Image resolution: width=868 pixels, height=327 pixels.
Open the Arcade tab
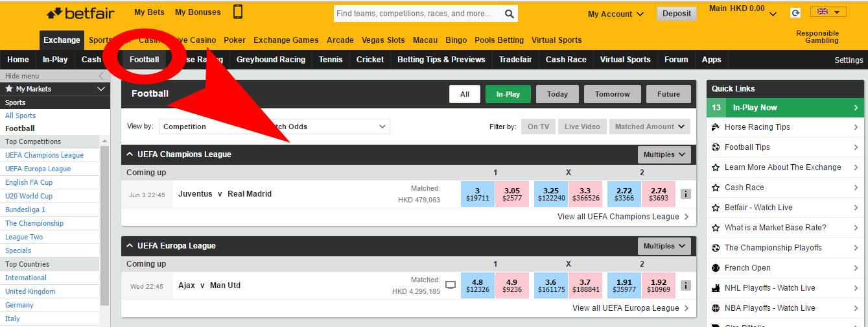tap(340, 40)
